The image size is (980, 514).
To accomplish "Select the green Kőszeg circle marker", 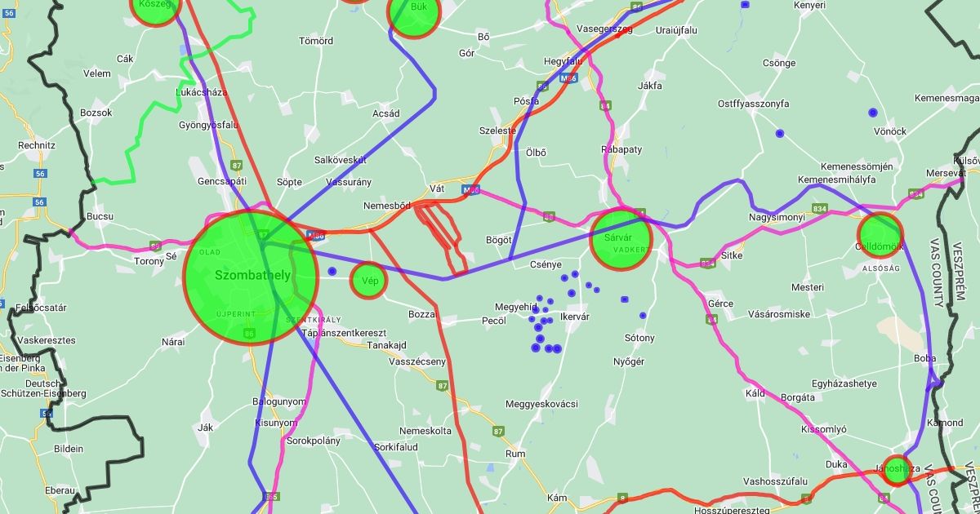I will click(155, 7).
